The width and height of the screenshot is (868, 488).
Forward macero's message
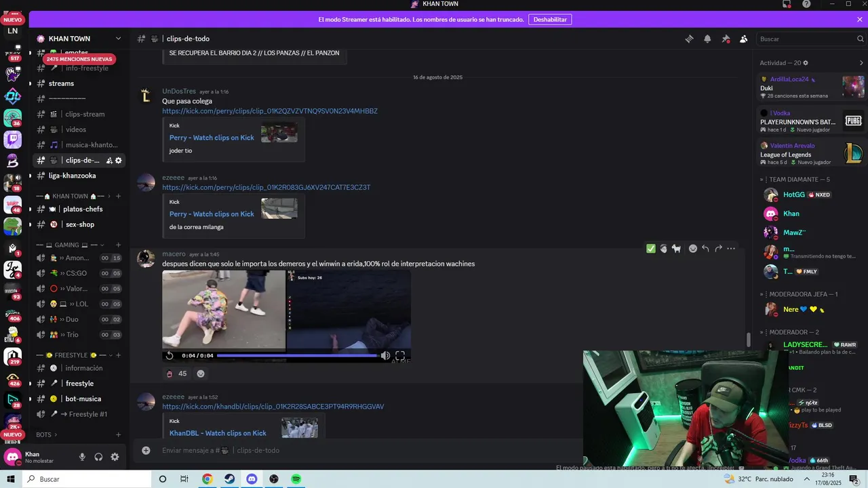click(718, 249)
